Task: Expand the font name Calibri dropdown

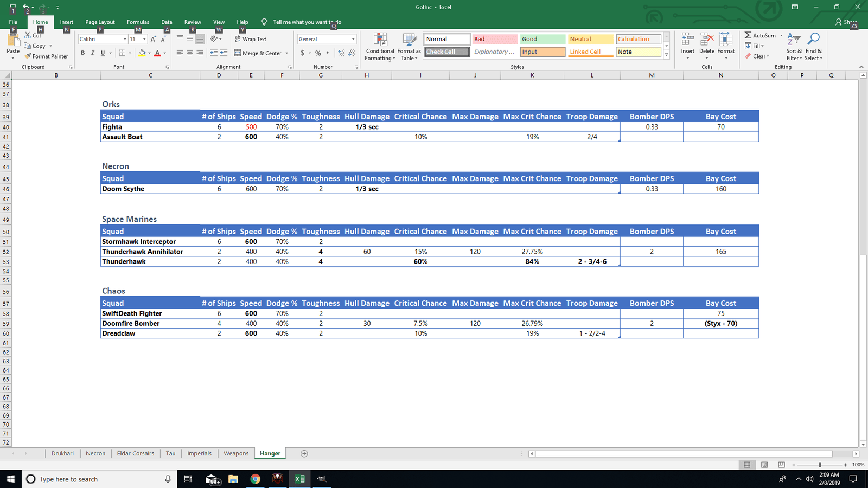Action: click(x=125, y=39)
